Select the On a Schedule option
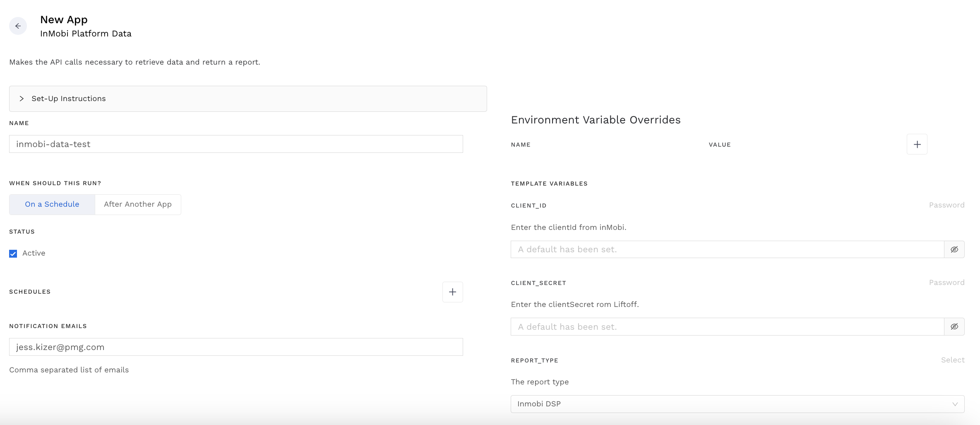980x425 pixels. 52,204
